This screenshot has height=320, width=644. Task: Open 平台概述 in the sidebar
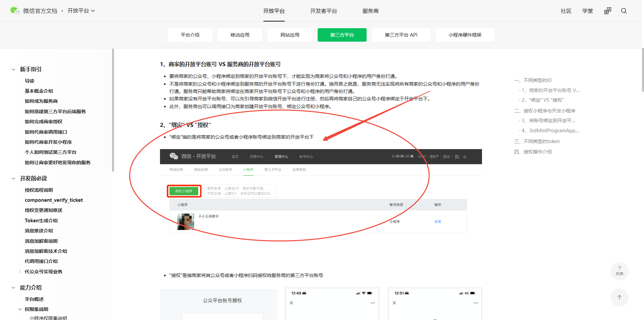click(34, 299)
